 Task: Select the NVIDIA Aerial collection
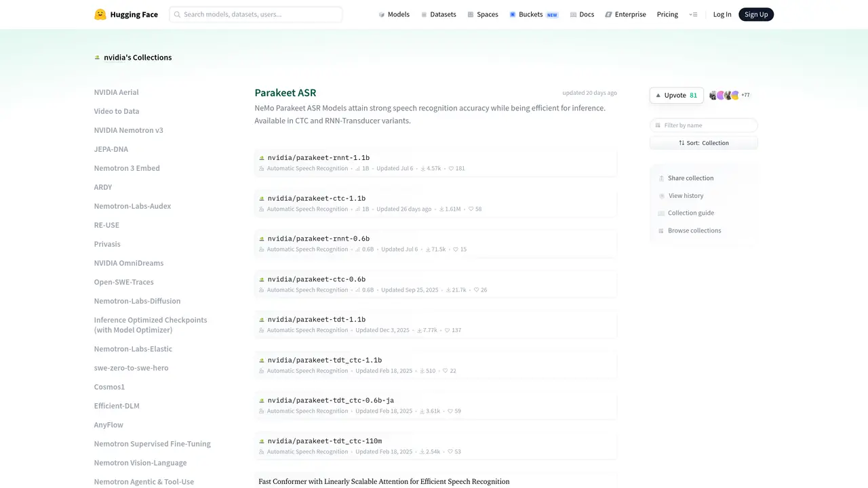(x=117, y=92)
